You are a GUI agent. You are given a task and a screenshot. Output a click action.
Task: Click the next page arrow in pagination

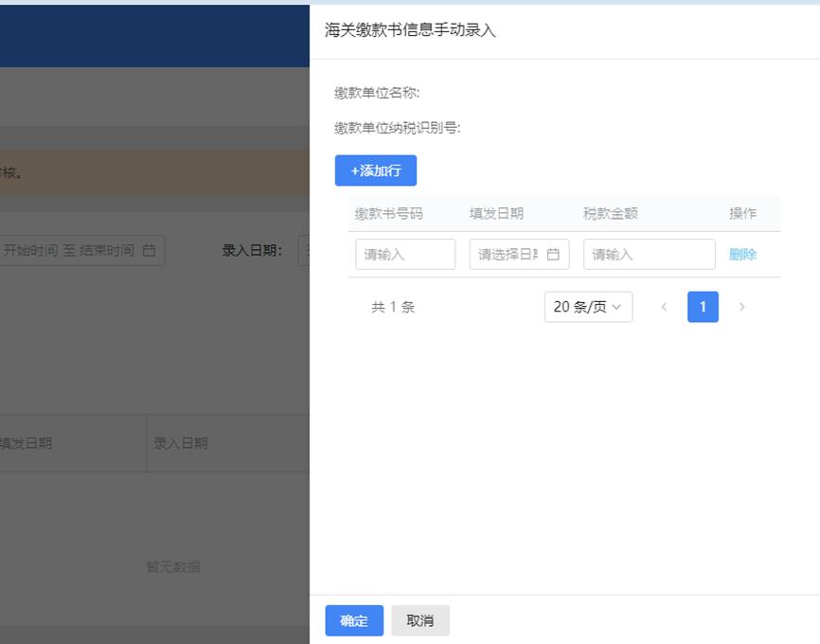[742, 307]
